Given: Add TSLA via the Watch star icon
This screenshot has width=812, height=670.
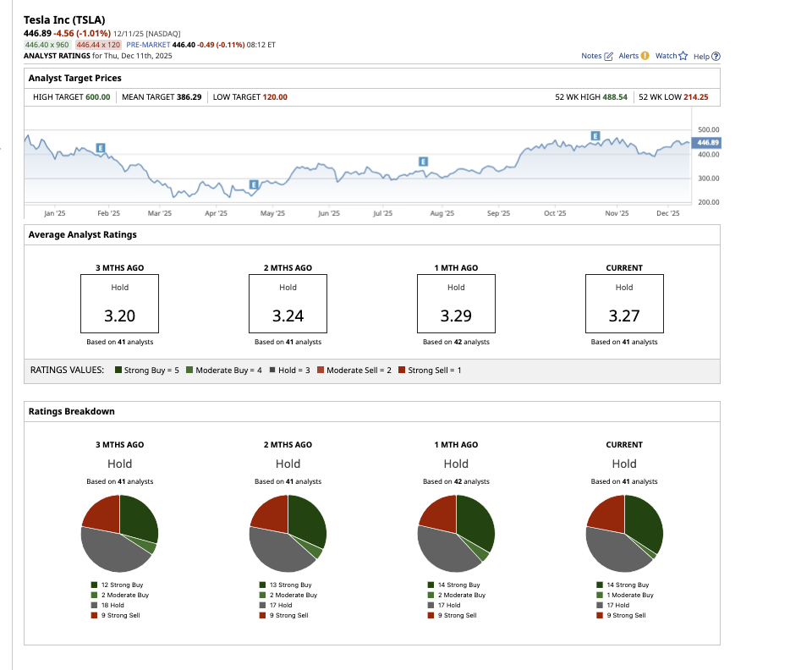Looking at the screenshot, I should (684, 56).
